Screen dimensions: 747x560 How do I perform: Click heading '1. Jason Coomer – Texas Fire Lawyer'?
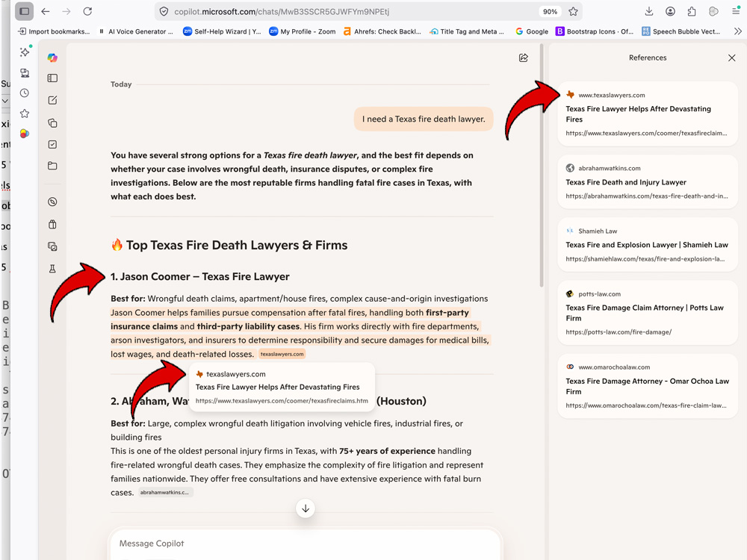click(x=200, y=277)
